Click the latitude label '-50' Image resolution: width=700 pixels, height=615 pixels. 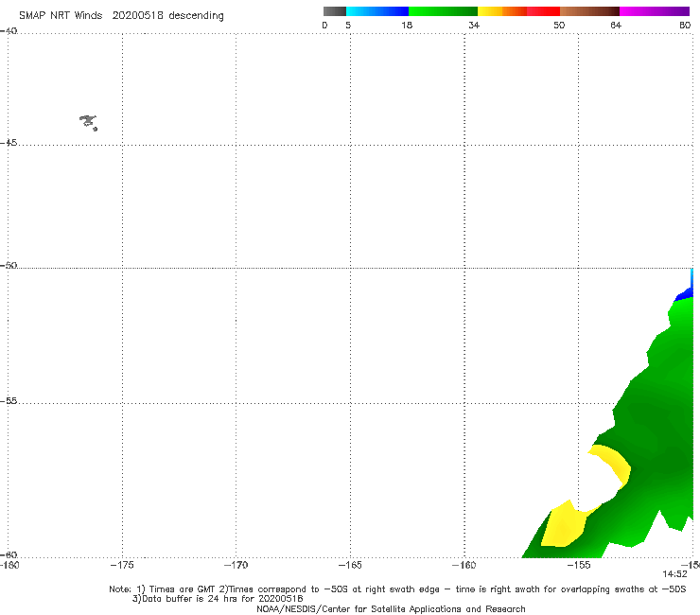coord(9,265)
